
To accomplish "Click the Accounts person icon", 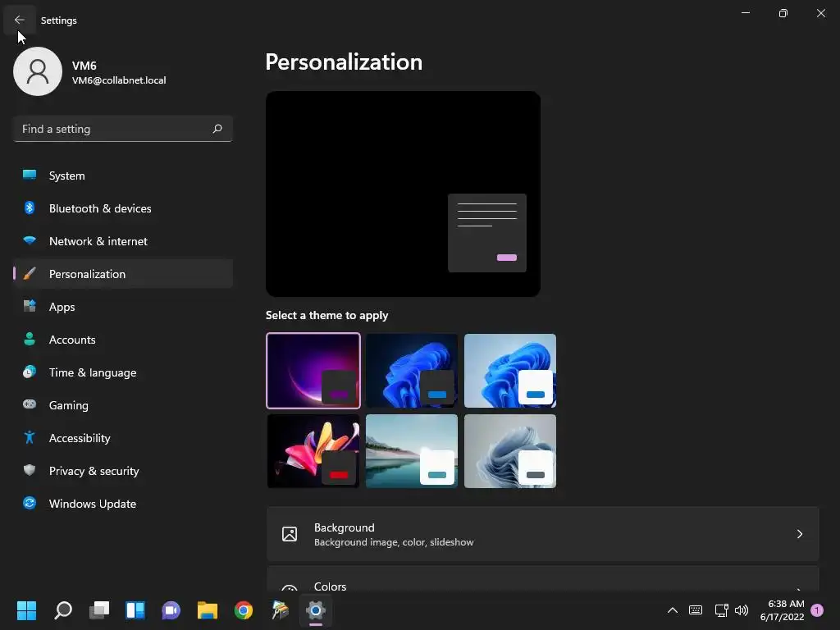I will coord(30,339).
